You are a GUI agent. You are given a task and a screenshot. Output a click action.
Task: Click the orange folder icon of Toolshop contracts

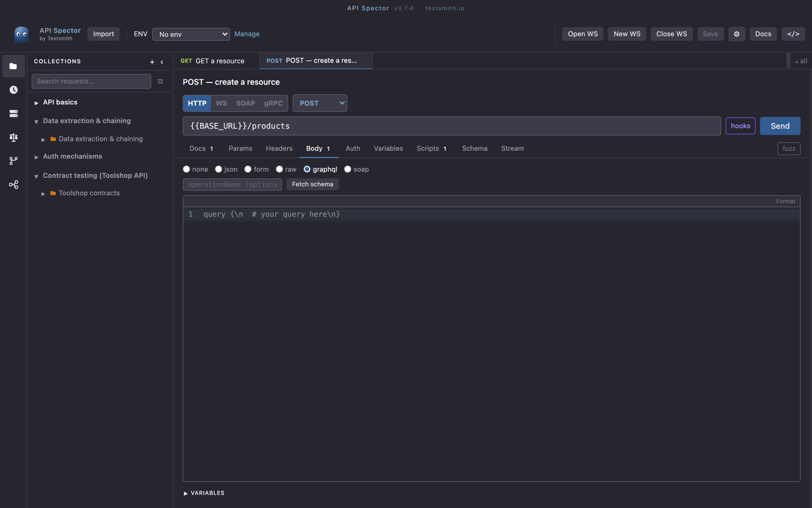point(53,193)
